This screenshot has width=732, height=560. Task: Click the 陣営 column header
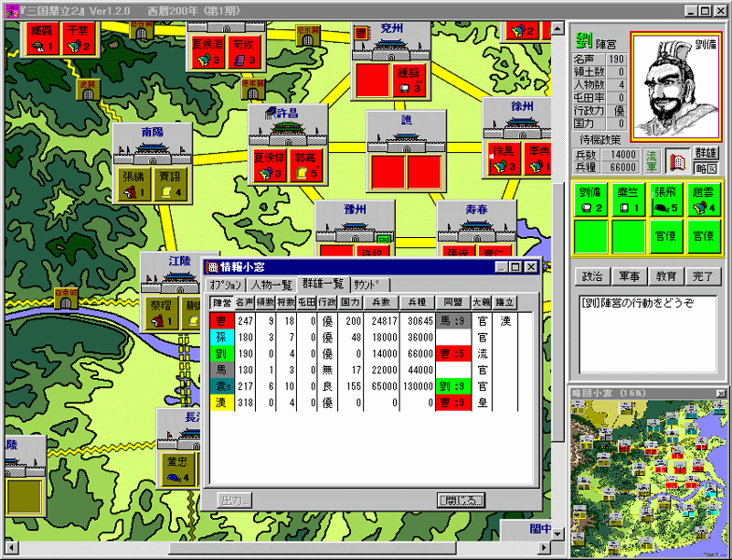click(x=222, y=302)
